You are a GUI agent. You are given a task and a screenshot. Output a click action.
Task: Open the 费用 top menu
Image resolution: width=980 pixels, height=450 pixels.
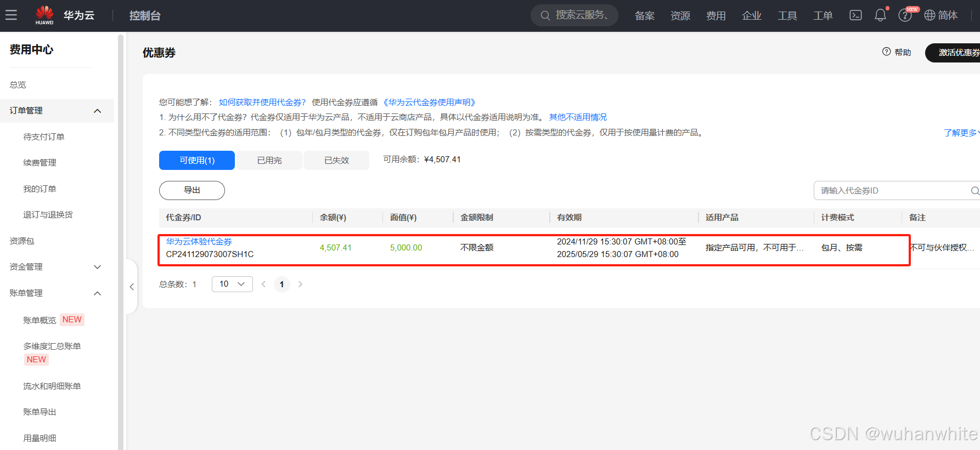[x=716, y=16]
